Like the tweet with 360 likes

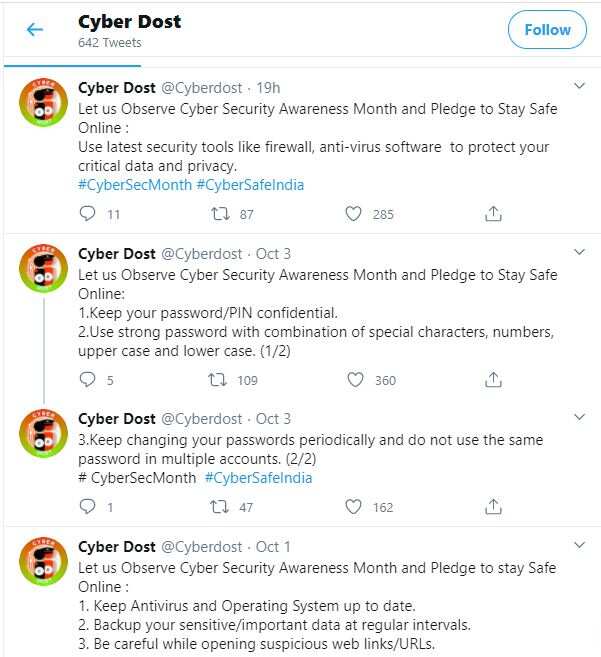(355, 380)
